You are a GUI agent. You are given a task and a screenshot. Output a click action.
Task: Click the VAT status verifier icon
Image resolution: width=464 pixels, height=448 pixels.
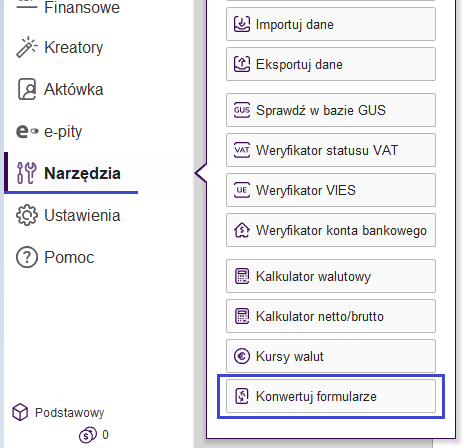coord(242,150)
